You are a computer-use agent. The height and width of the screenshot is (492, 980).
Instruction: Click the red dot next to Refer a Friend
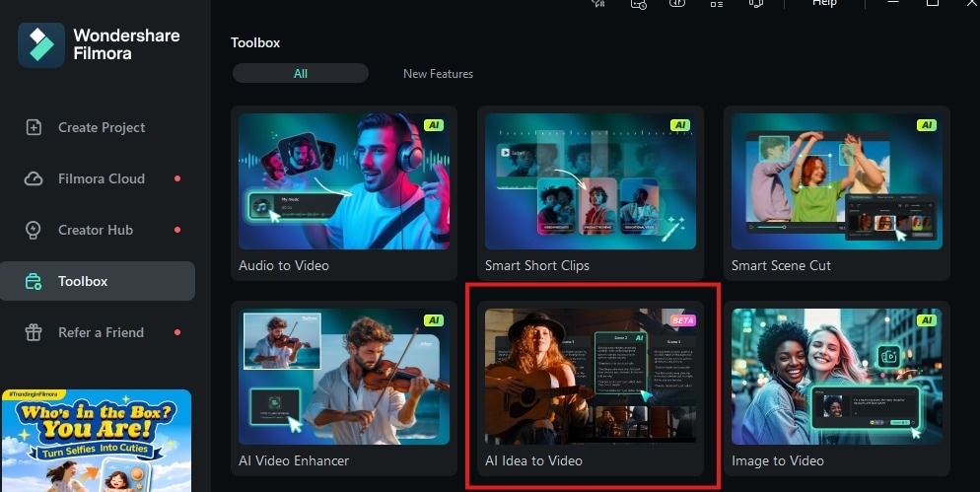177,332
